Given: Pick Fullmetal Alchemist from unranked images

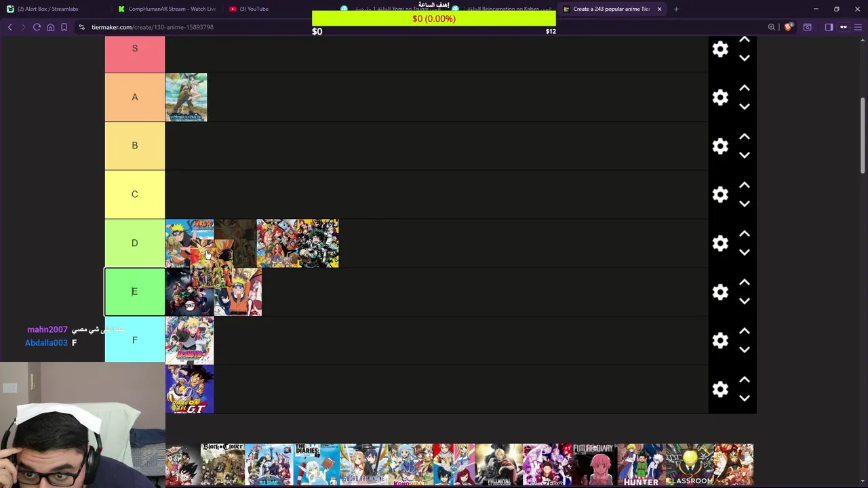Looking at the screenshot, I should click(x=498, y=465).
